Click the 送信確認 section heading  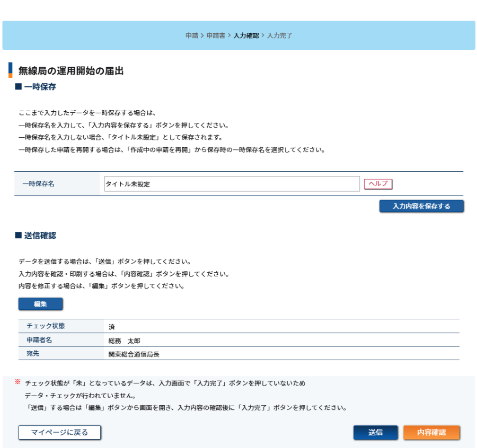36,235
